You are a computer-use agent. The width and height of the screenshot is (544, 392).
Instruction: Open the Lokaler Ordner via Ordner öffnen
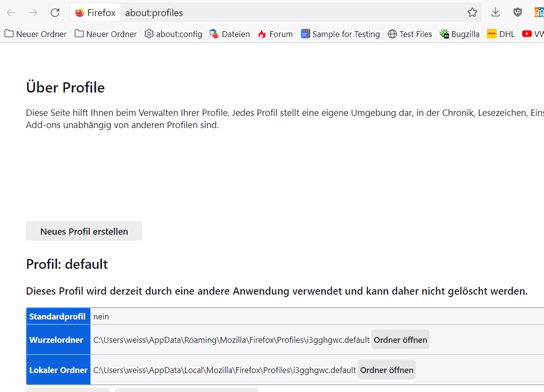click(387, 370)
